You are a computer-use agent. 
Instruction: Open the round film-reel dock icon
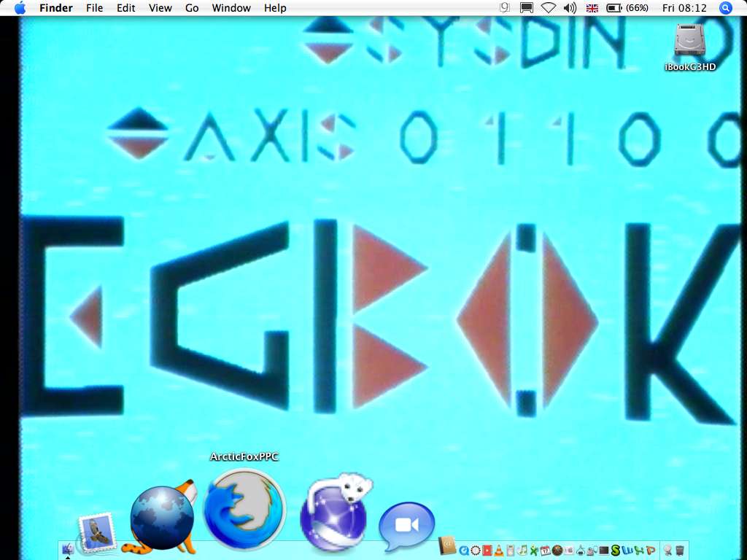pyautogui.click(x=476, y=551)
